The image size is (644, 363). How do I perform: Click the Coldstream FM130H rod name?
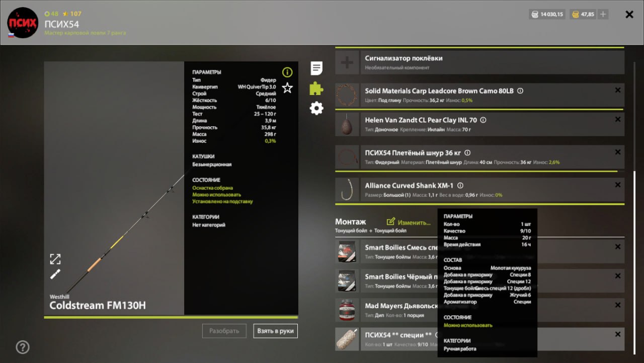pyautogui.click(x=98, y=305)
